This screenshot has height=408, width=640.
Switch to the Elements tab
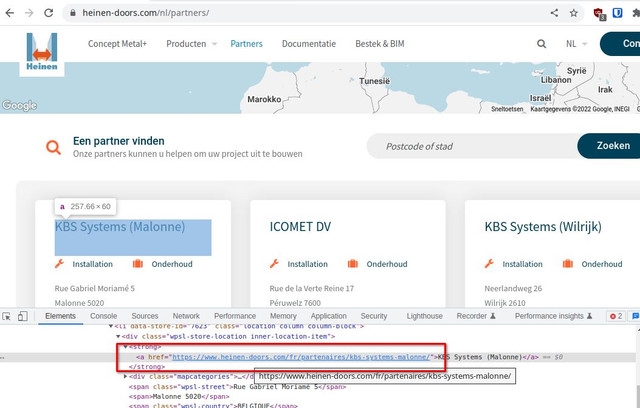point(60,316)
